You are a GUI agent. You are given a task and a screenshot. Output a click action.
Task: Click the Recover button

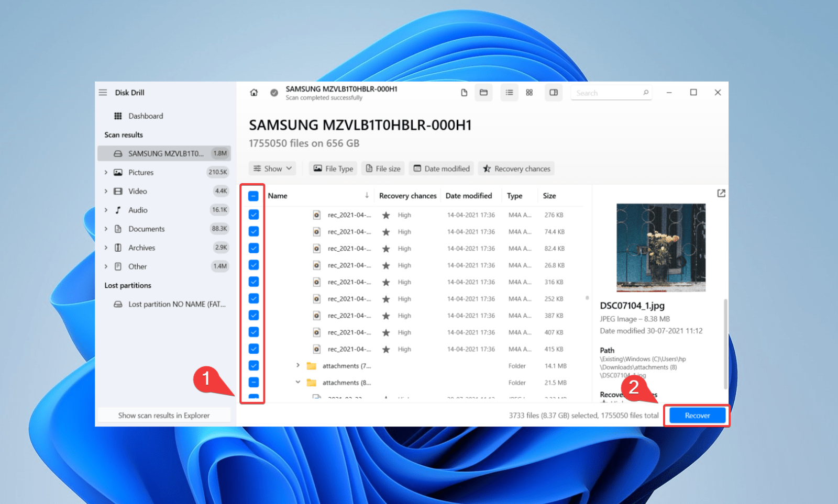697,415
